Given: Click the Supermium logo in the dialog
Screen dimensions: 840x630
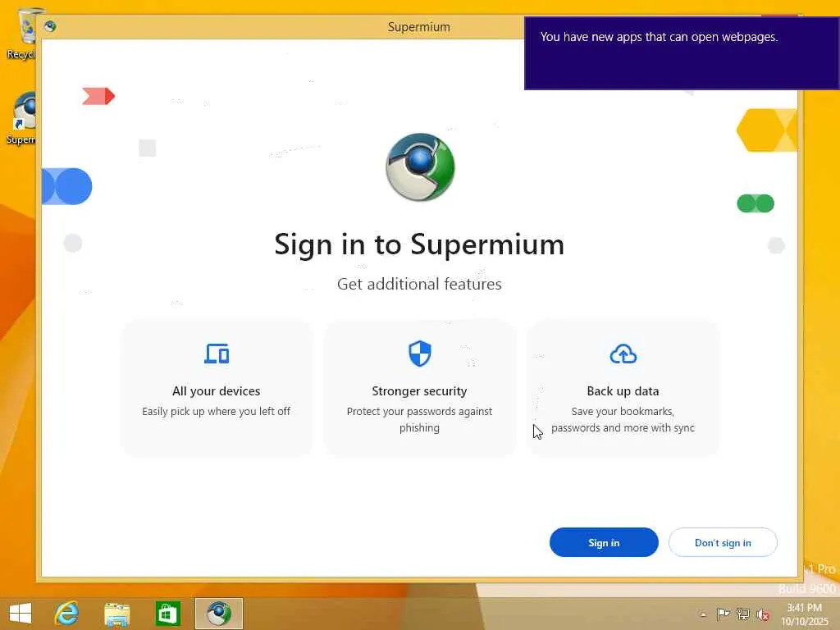Looking at the screenshot, I should point(420,167).
